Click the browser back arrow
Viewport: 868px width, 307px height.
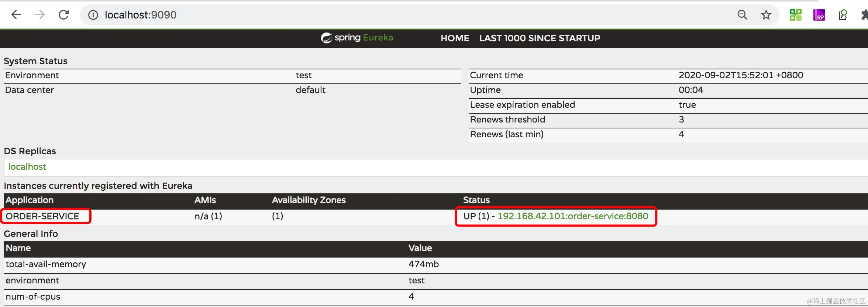[16, 15]
